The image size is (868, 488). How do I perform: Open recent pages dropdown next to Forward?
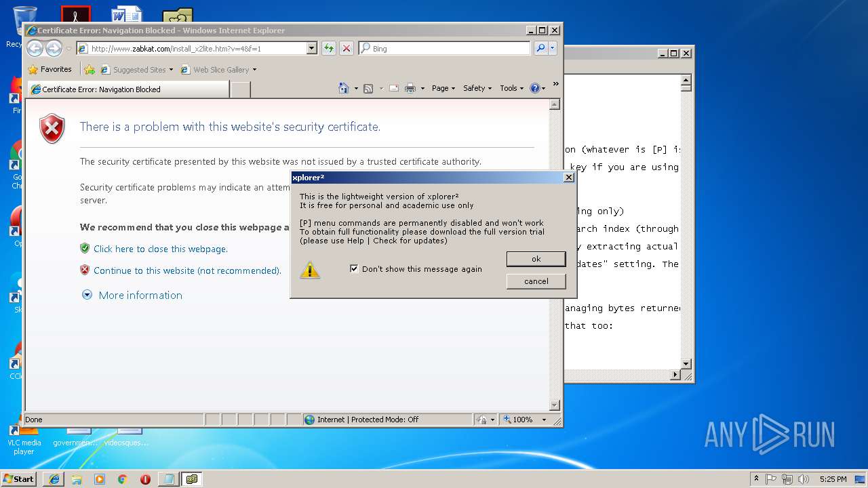[x=68, y=49]
